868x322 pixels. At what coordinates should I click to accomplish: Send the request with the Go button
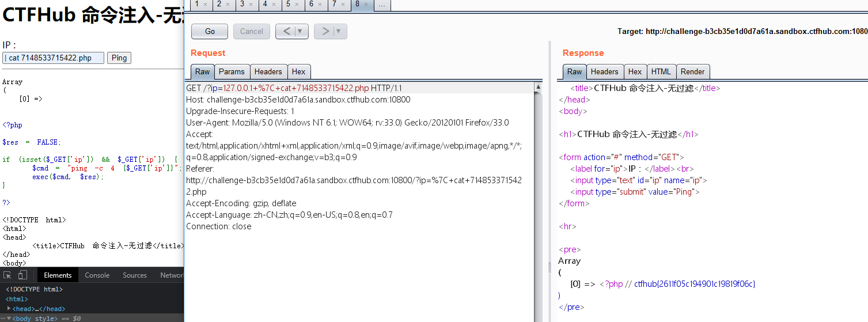[x=210, y=31]
